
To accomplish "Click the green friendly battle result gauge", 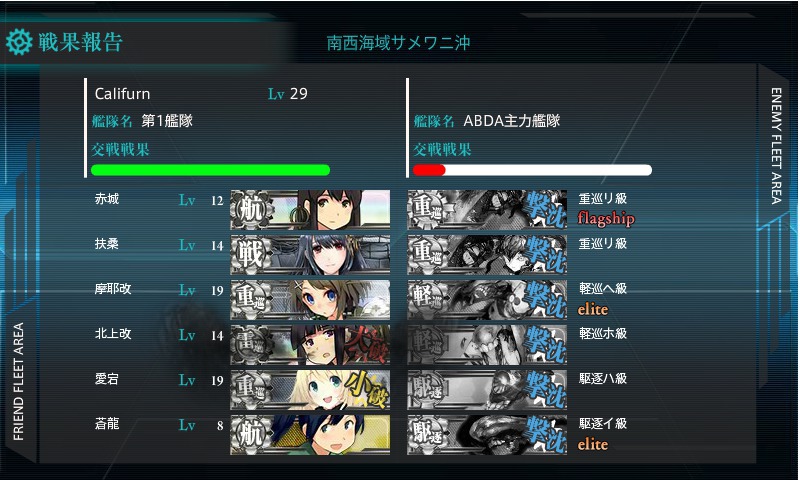I will click(211, 170).
